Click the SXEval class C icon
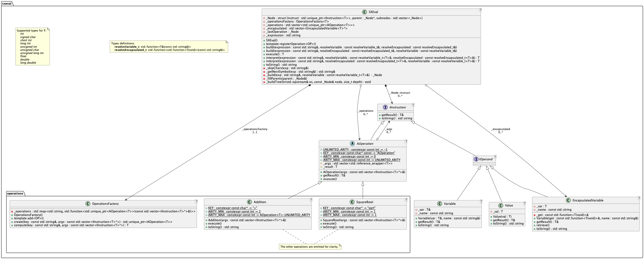The height and width of the screenshot is (259, 644). (364, 12)
